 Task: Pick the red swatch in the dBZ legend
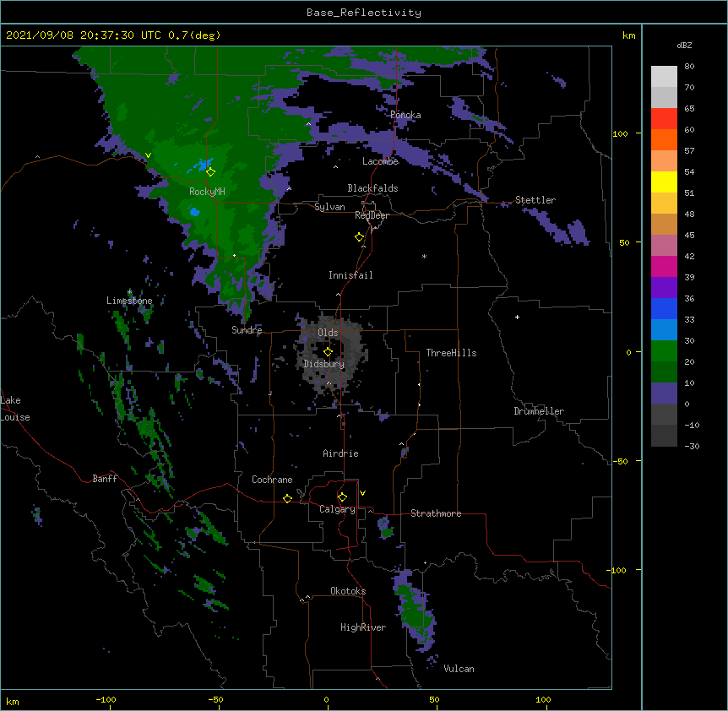click(664, 118)
